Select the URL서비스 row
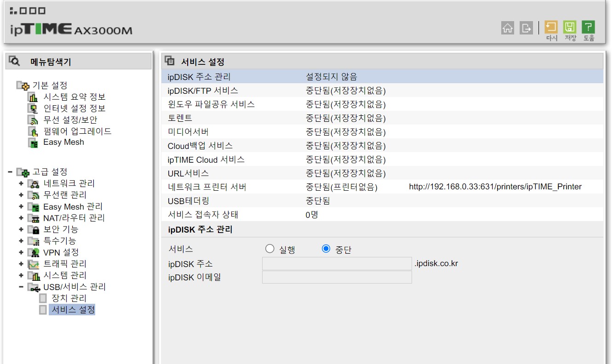The image size is (613, 364). [383, 173]
